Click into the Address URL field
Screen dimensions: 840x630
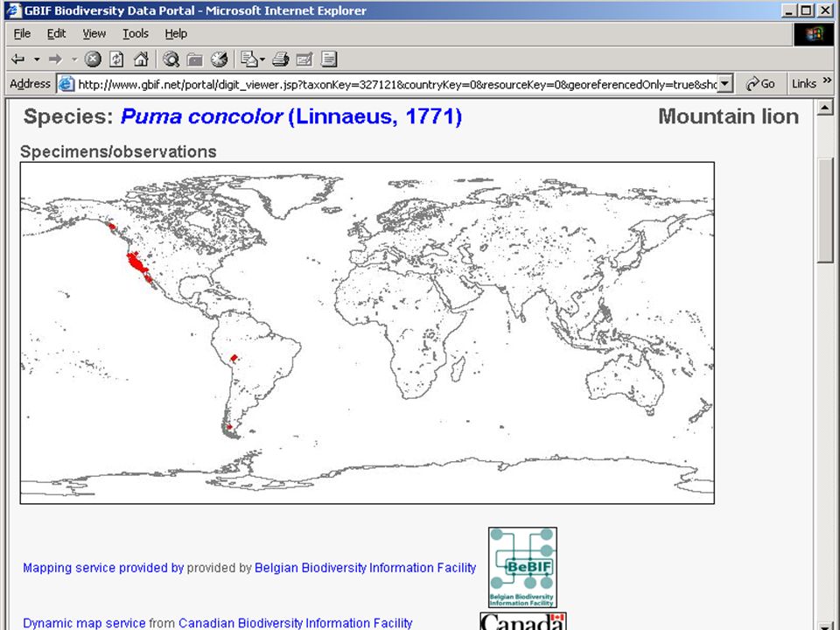pos(396,84)
